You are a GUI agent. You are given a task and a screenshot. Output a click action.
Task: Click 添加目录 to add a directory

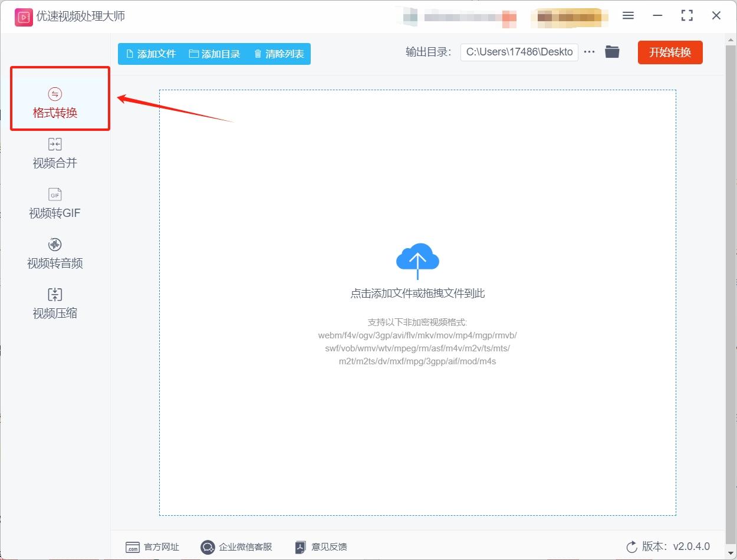click(216, 53)
